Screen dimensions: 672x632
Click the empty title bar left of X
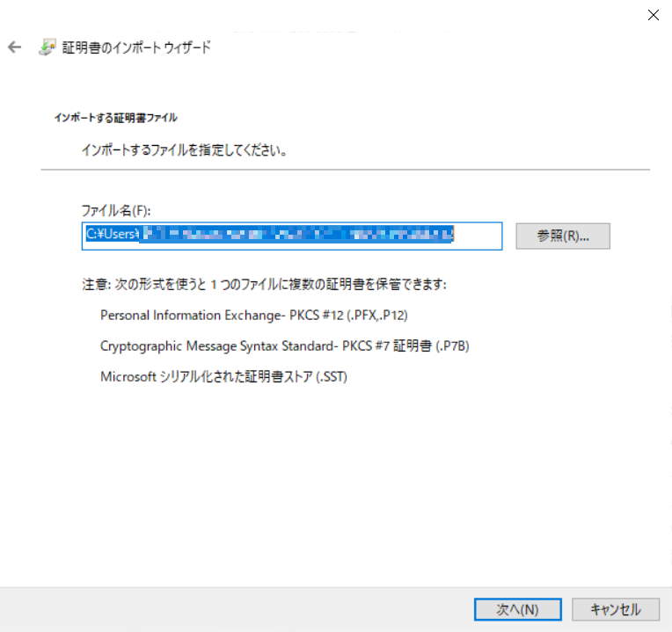coord(352,15)
